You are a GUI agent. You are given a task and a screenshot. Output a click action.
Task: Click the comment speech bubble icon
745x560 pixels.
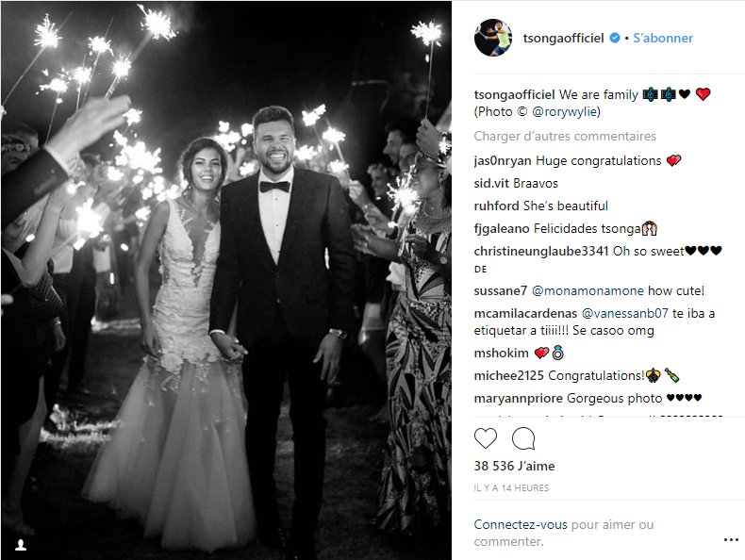[523, 438]
